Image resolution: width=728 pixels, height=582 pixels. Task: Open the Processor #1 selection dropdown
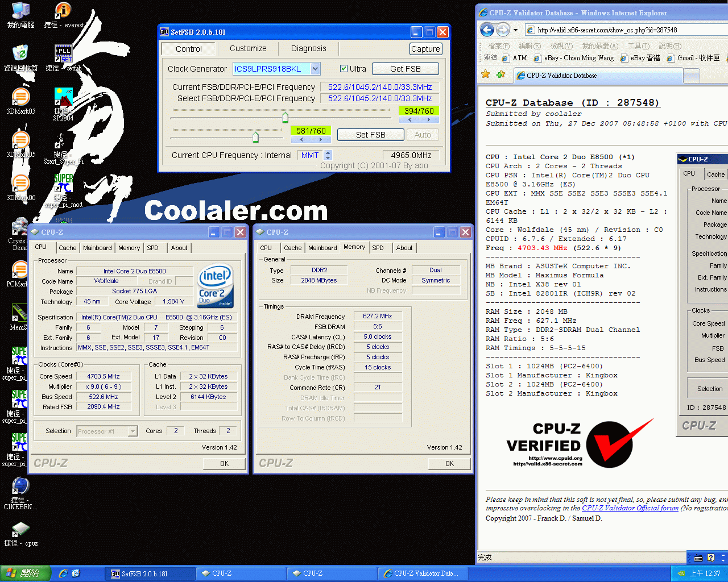133,431
